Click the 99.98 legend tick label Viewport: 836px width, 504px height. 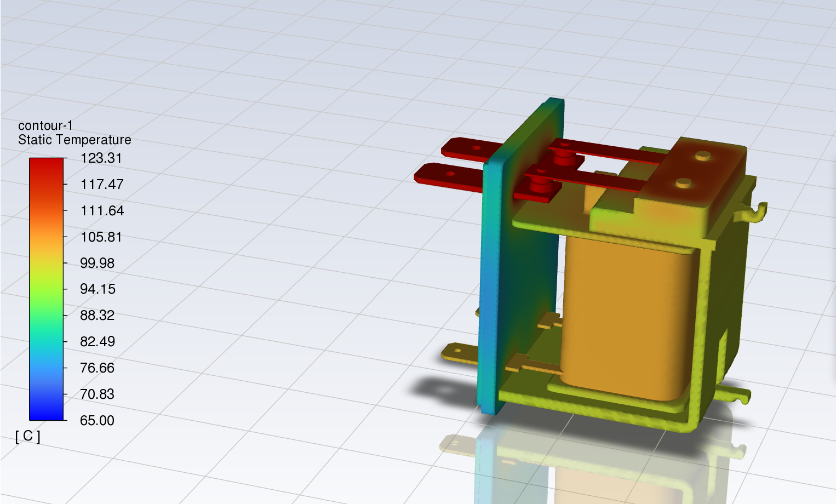coord(97,263)
